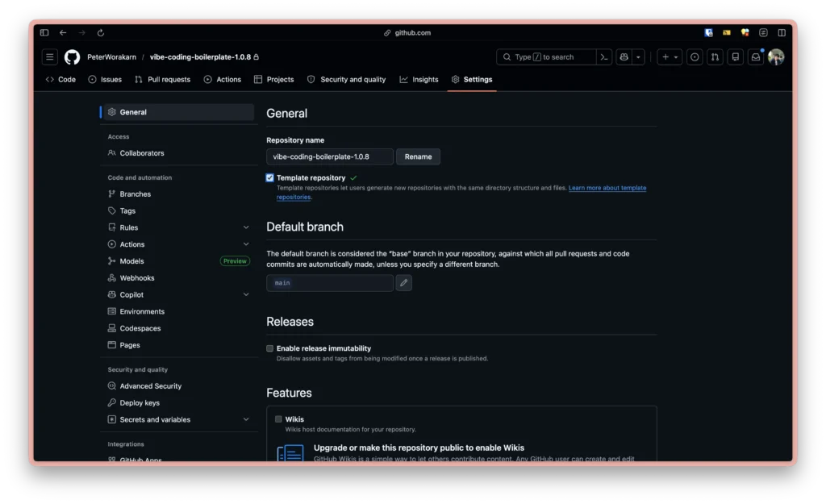The height and width of the screenshot is (504, 826).
Task: Open the pull requests icon in header
Action: 715,57
